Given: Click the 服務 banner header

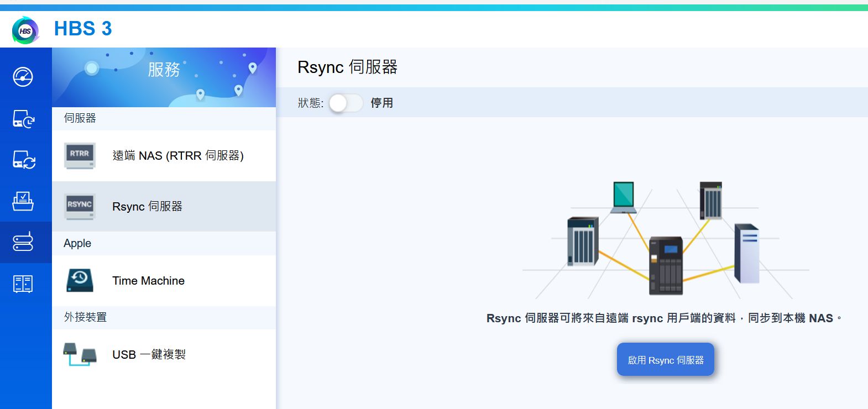Looking at the screenshot, I should point(164,77).
